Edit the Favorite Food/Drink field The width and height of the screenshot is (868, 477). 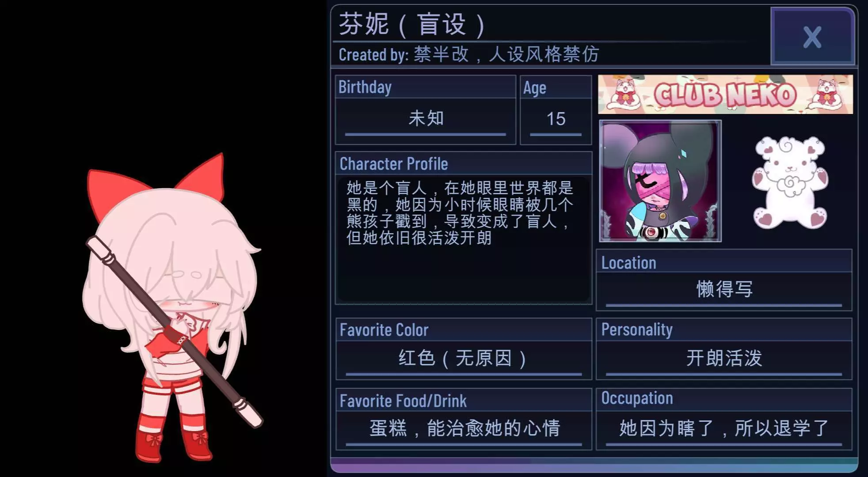click(464, 429)
